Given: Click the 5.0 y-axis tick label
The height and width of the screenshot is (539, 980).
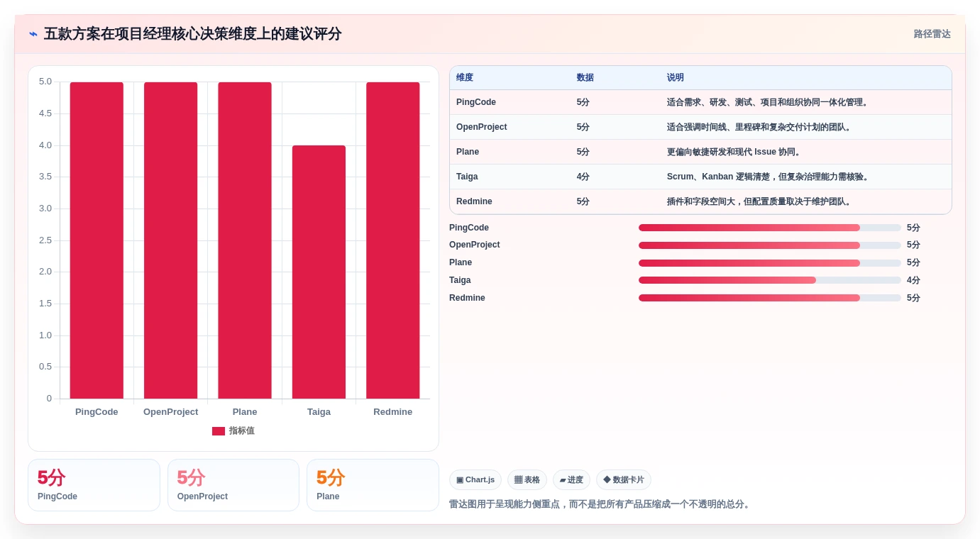Looking at the screenshot, I should 45,82.
